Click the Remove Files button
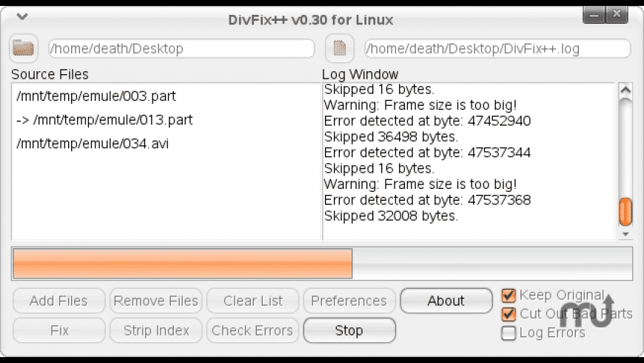 pyautogui.click(x=155, y=301)
